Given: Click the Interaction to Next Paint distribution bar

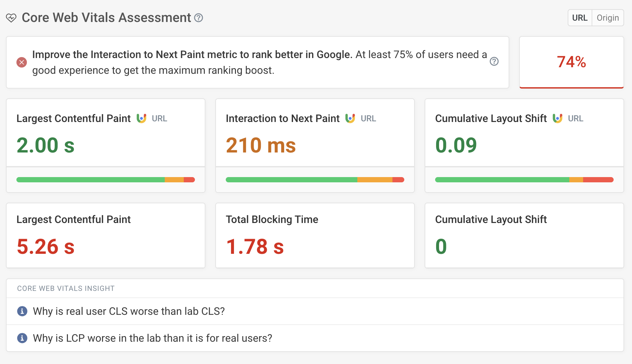Looking at the screenshot, I should (x=315, y=180).
